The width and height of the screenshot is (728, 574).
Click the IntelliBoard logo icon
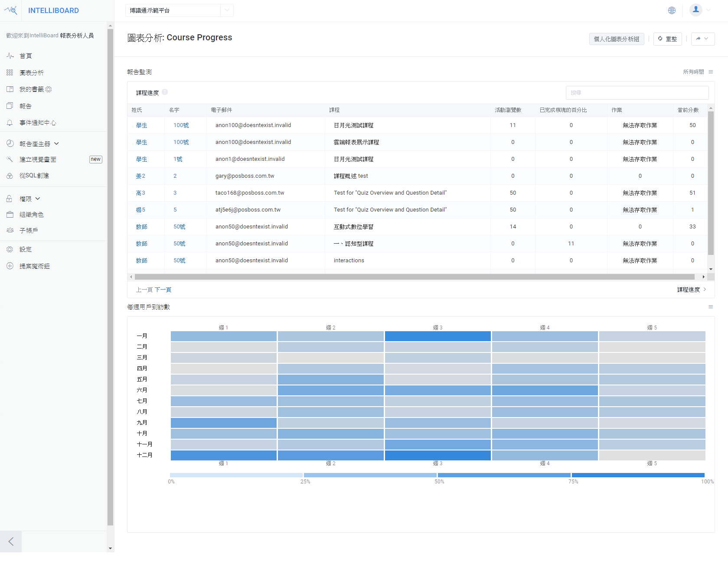click(11, 10)
